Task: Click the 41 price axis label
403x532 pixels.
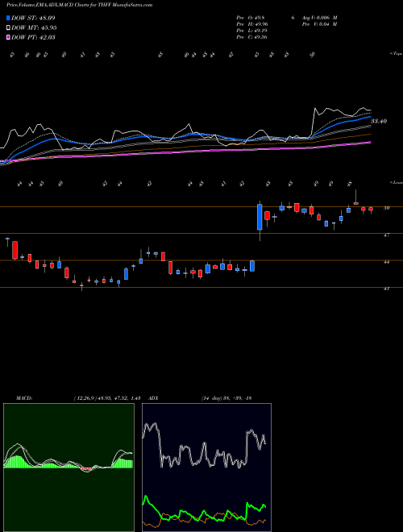Action: [x=386, y=289]
